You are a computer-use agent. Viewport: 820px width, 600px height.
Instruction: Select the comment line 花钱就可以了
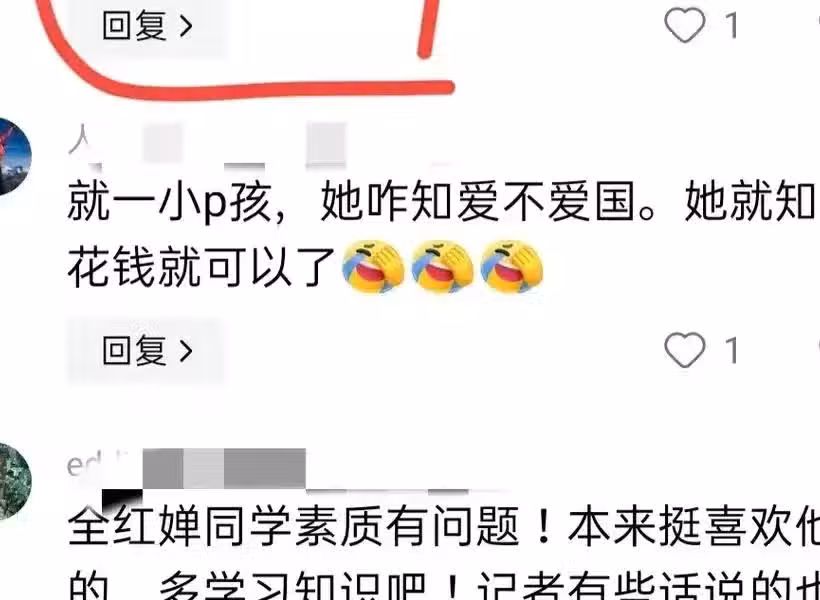201,267
